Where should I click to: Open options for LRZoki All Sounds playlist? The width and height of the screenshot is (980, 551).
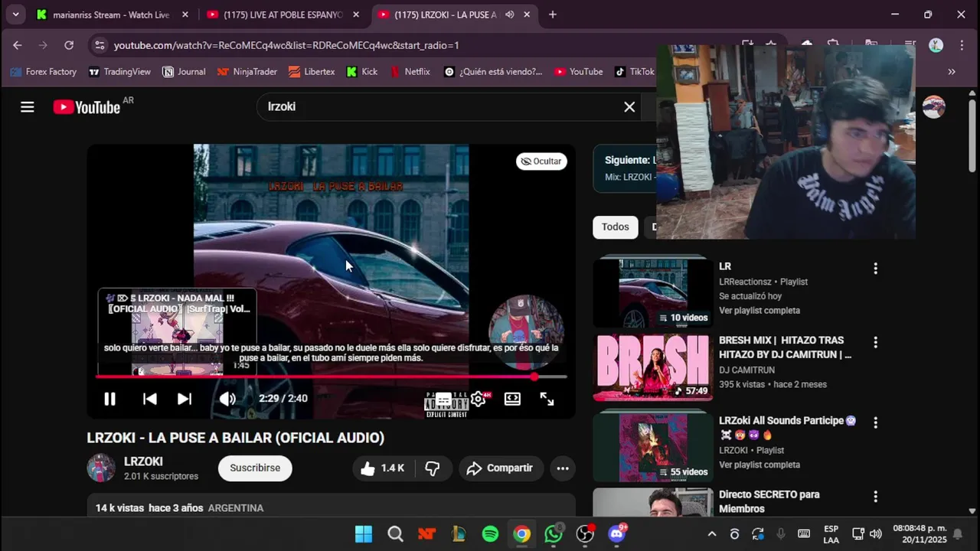coord(875,422)
